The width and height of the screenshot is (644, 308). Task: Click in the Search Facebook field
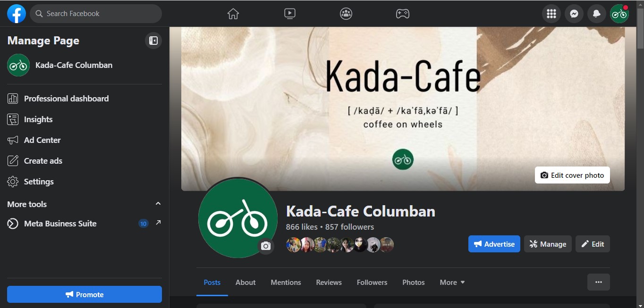[96, 14]
